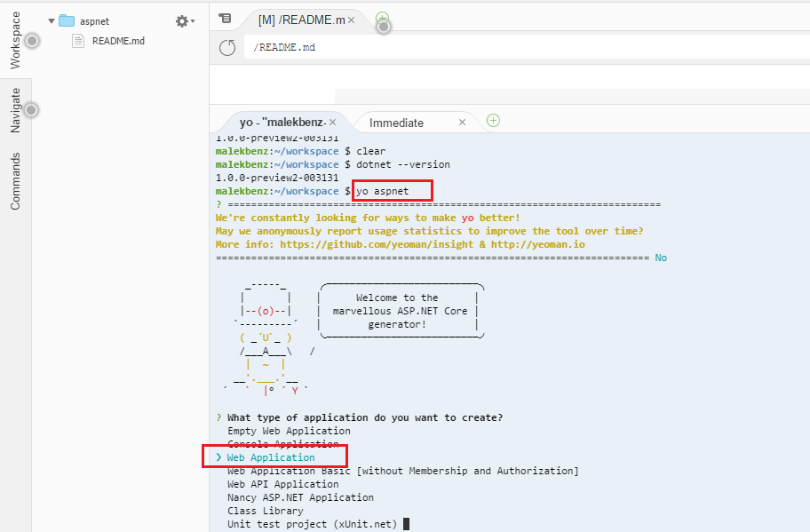810x532 pixels.
Task: Open the workspace settings gear menu
Action: pyautogui.click(x=185, y=21)
